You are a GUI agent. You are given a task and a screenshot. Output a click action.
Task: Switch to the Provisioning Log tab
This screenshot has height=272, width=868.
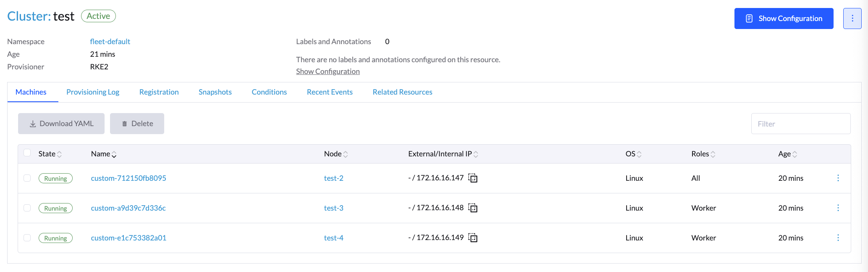click(93, 92)
